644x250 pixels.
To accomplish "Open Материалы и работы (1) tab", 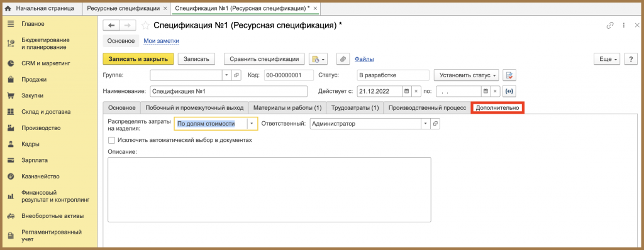I will click(287, 107).
